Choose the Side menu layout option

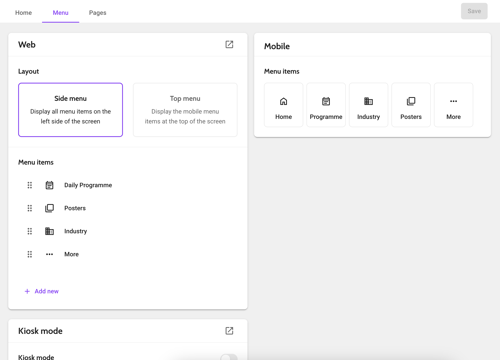[x=70, y=110]
